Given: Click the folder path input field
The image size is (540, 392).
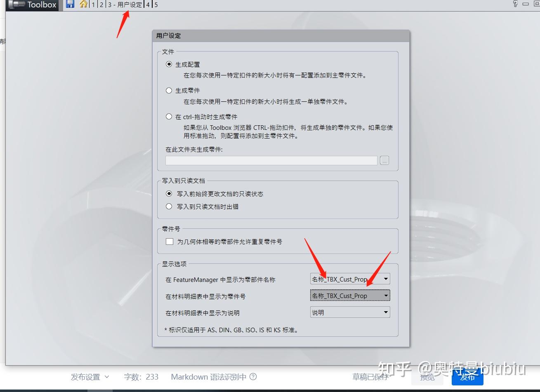Looking at the screenshot, I should coord(271,160).
